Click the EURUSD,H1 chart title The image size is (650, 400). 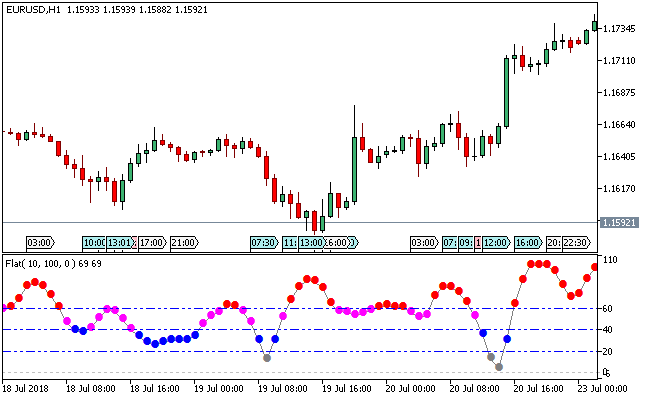pyautogui.click(x=30, y=11)
